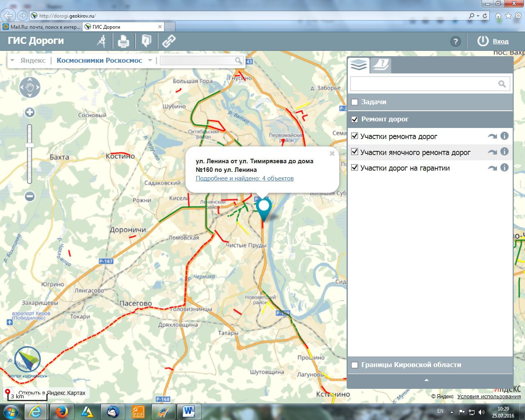Click the zoom out minus button
This screenshot has width=525, height=420.
30,196
